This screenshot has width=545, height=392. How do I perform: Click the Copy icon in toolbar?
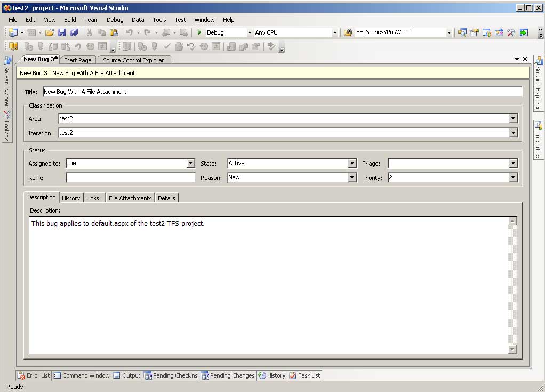click(x=101, y=32)
